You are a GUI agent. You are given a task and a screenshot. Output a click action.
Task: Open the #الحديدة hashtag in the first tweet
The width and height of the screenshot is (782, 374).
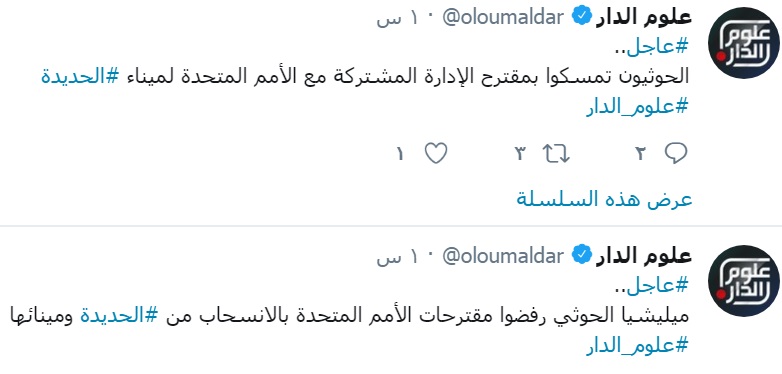pos(80,76)
